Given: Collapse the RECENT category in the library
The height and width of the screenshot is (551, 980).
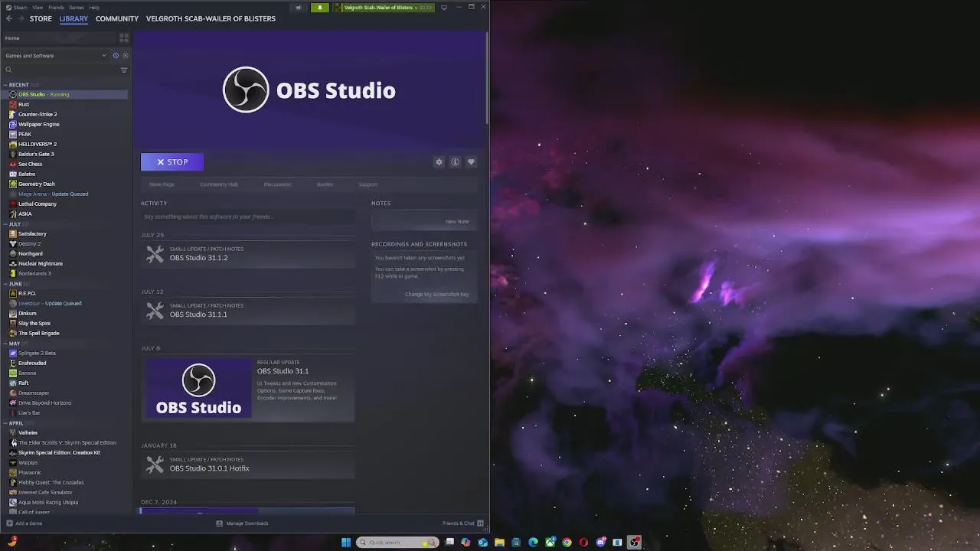Looking at the screenshot, I should click(x=5, y=85).
